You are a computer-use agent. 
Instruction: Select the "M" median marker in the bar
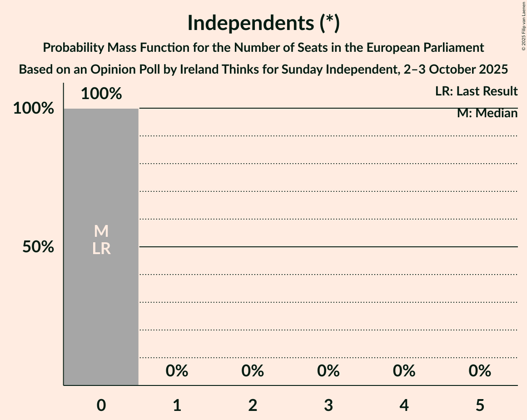(101, 231)
